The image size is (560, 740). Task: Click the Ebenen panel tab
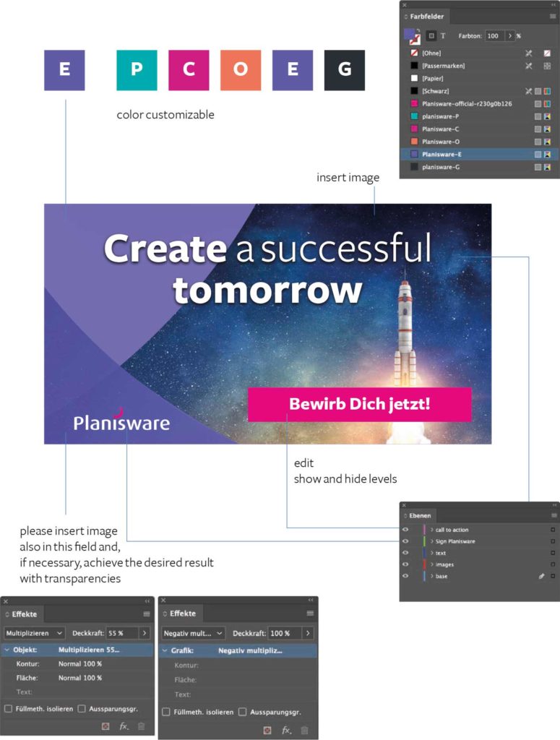419,515
